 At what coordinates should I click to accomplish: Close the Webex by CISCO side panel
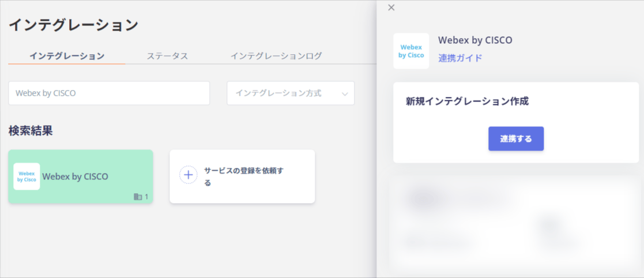391,7
